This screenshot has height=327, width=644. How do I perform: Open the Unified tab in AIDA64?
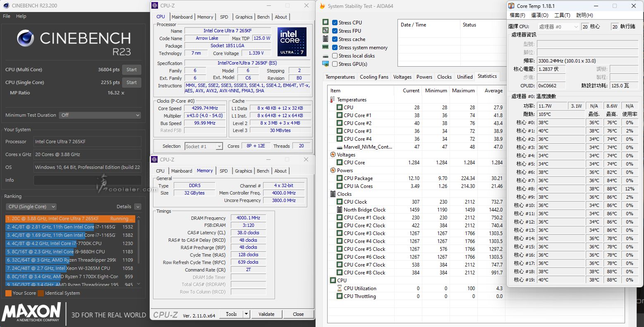(x=465, y=77)
